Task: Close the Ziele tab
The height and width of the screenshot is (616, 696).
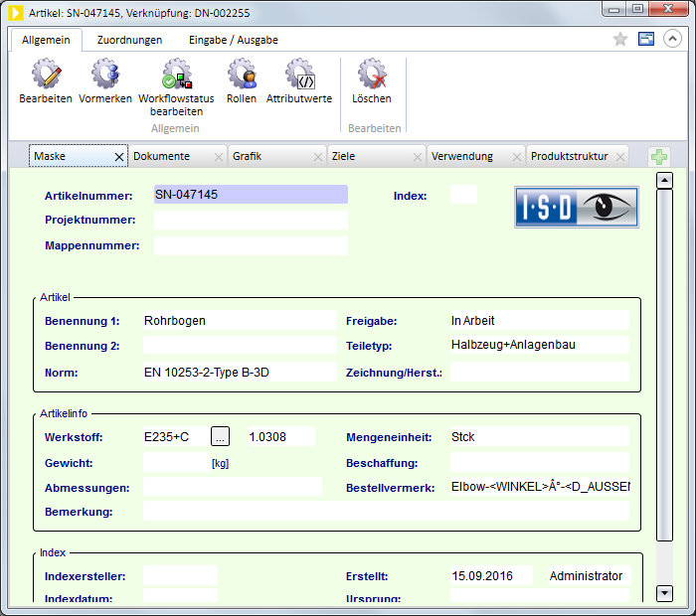Action: [x=418, y=157]
